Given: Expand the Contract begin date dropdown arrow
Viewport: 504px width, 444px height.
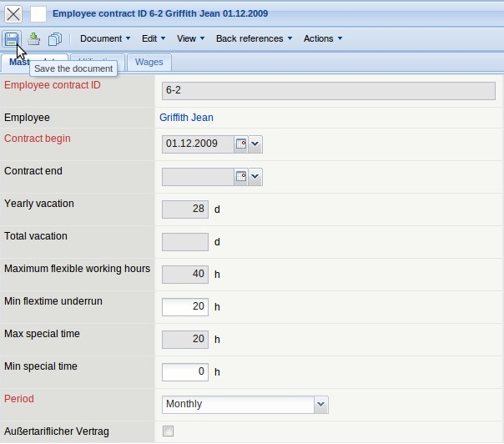Looking at the screenshot, I should point(255,144).
